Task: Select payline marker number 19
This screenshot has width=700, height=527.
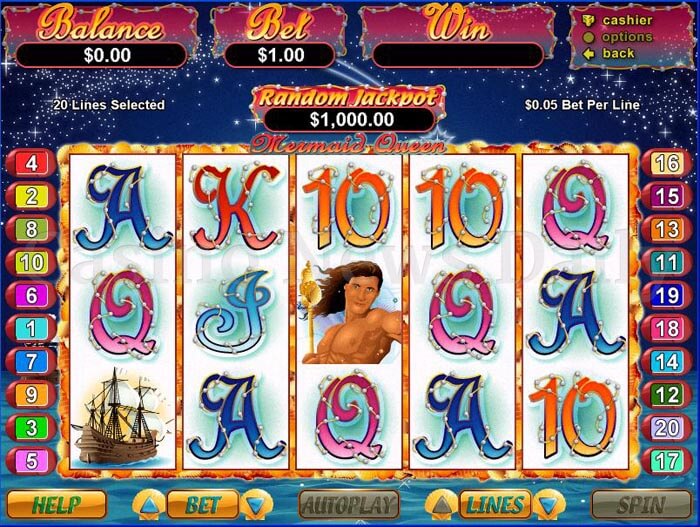Action: coord(667,295)
